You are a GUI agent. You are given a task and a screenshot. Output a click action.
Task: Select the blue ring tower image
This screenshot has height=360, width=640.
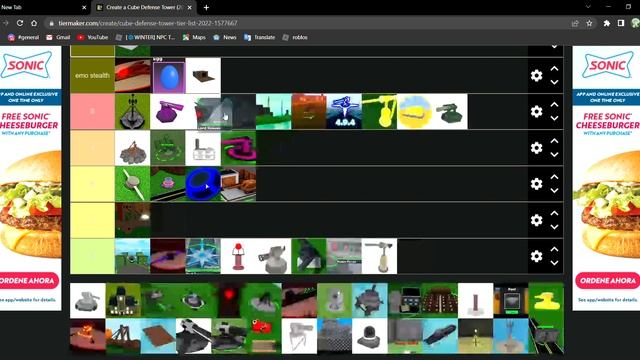pos(203,184)
